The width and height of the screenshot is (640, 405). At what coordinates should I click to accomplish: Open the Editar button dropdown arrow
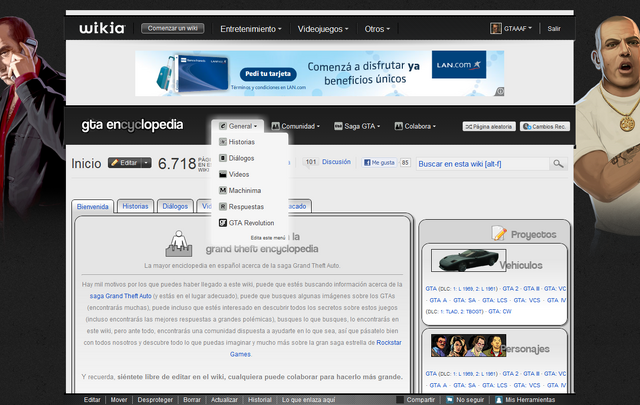click(x=146, y=163)
